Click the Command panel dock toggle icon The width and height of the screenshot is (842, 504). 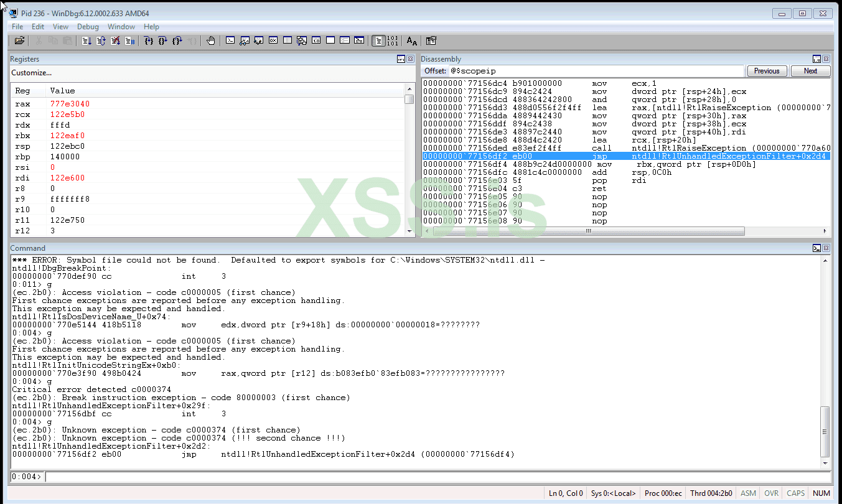[816, 248]
